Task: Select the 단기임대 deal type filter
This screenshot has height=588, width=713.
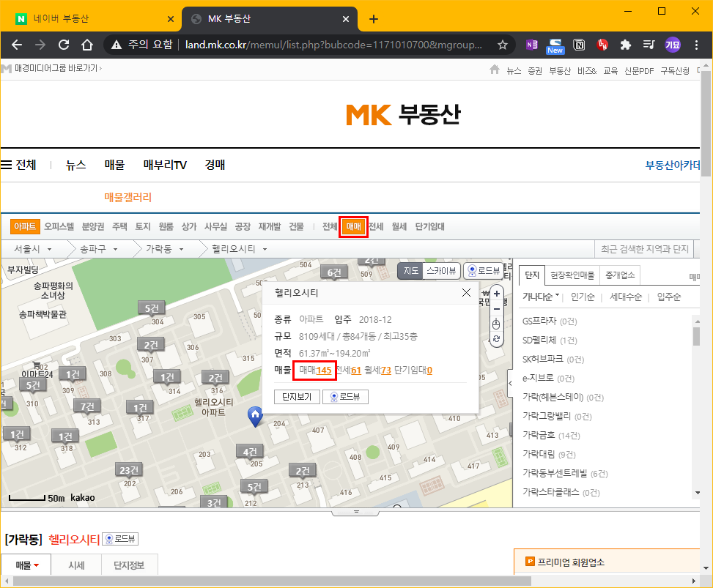Action: [429, 226]
